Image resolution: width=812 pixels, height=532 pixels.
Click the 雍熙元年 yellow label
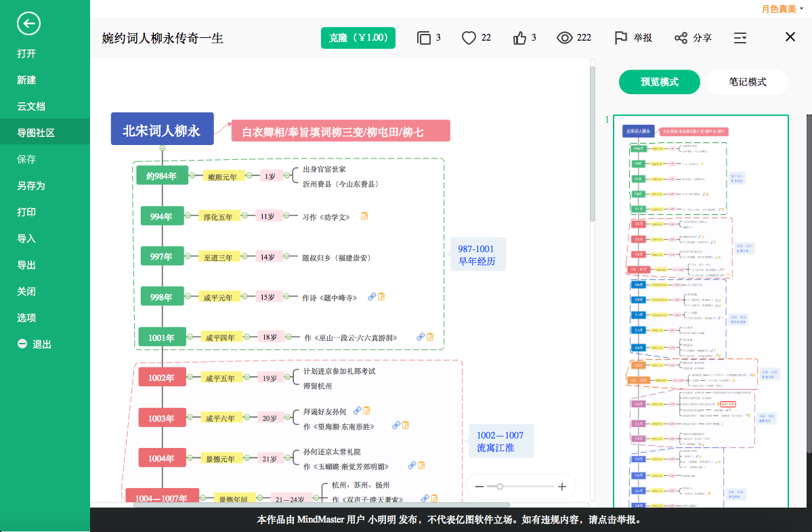click(x=222, y=176)
